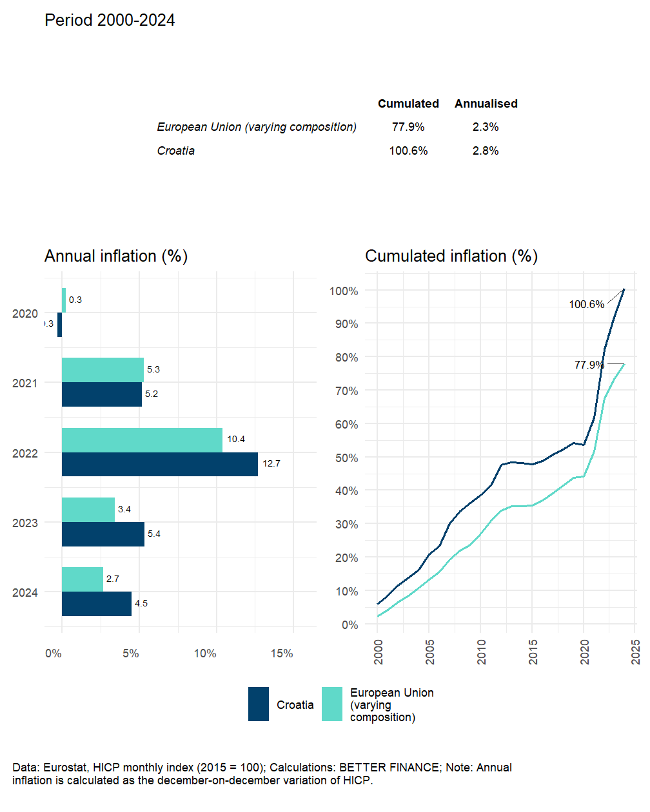The width and height of the screenshot is (650, 812).
Task: Click the small EU 2020 bar labeled 0.3
Action: 64,300
